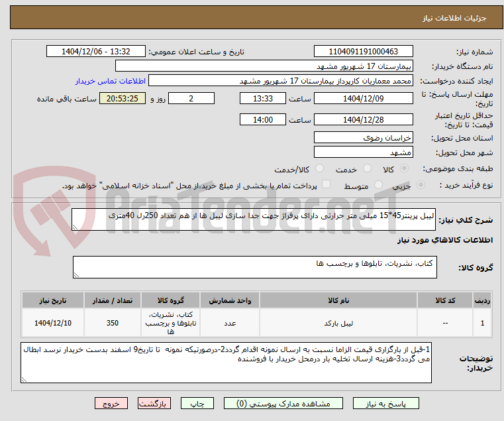
Task: Toggle the Islamic treasury payment checkbox
Action: 326,184
